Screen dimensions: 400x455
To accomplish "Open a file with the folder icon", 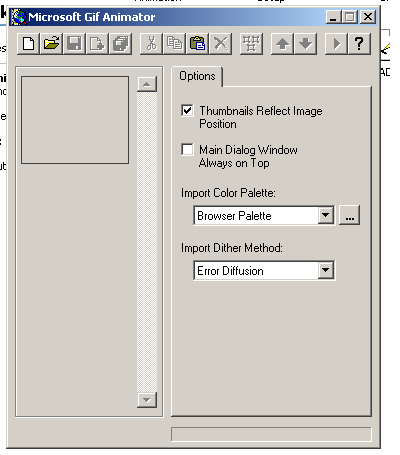I will 51,44.
